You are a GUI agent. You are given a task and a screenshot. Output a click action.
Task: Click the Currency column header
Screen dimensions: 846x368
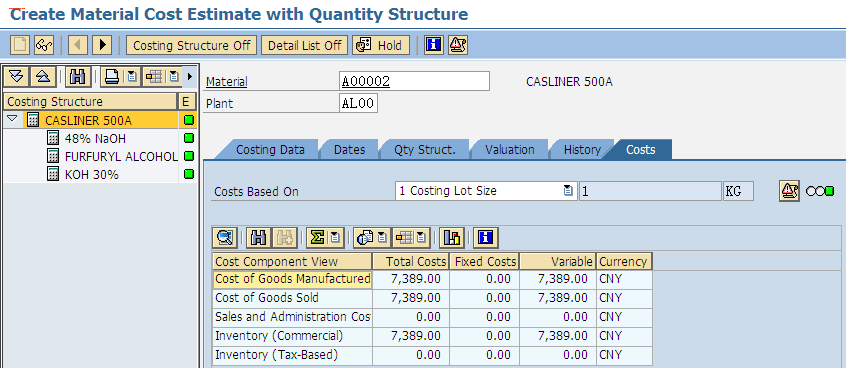click(x=624, y=262)
